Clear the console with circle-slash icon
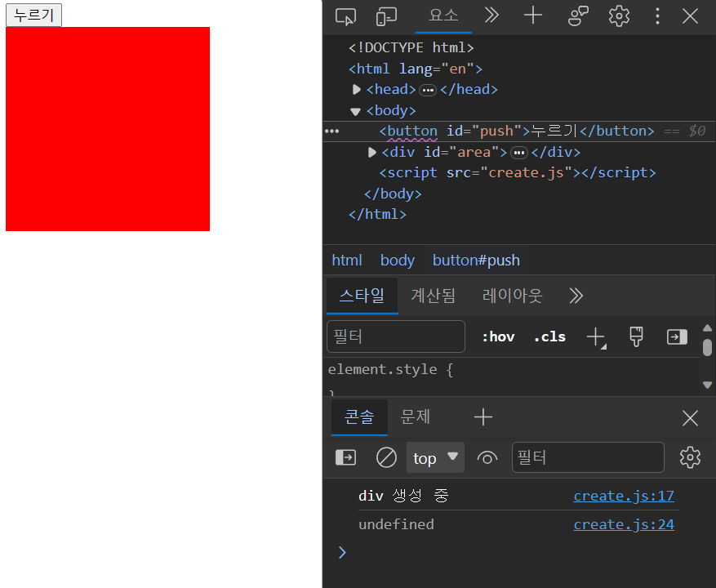This screenshot has width=716, height=588. (386, 457)
